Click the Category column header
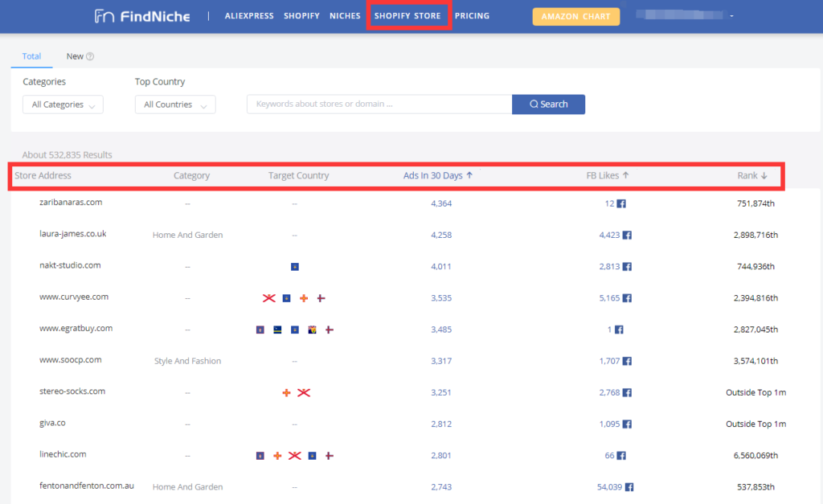Viewport: 823px width, 504px height. pyautogui.click(x=191, y=175)
